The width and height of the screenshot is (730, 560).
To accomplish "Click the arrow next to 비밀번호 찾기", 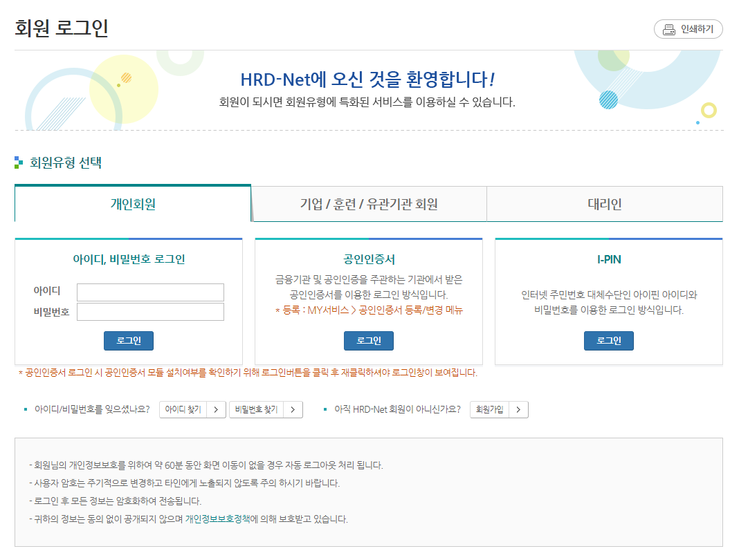I will coord(293,409).
